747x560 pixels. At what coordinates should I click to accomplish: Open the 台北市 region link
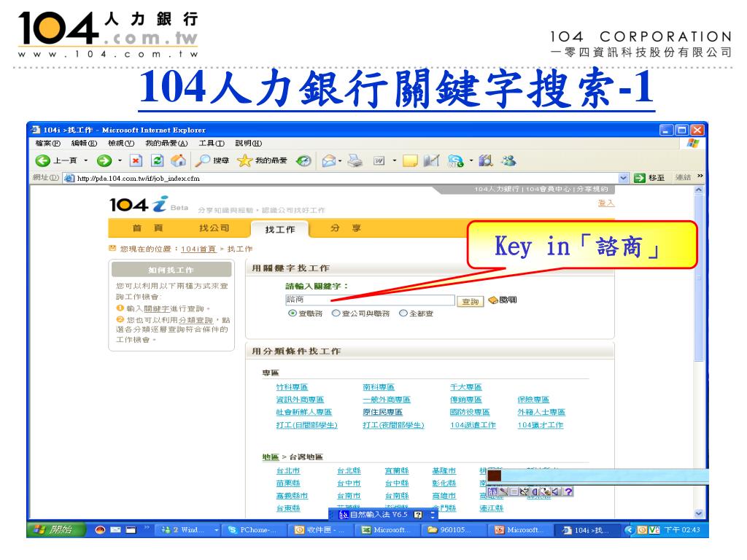tap(288, 470)
